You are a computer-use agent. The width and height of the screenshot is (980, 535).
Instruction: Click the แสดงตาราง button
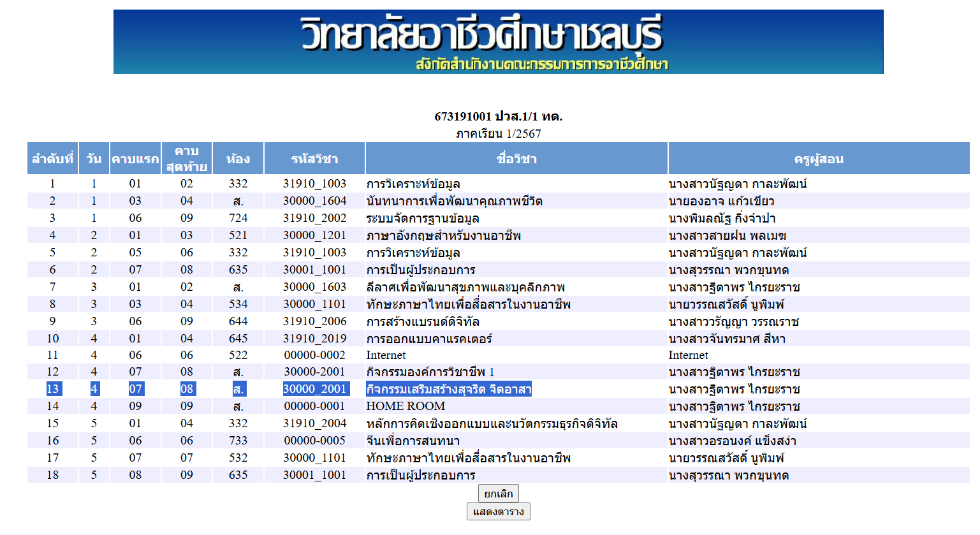click(x=499, y=511)
